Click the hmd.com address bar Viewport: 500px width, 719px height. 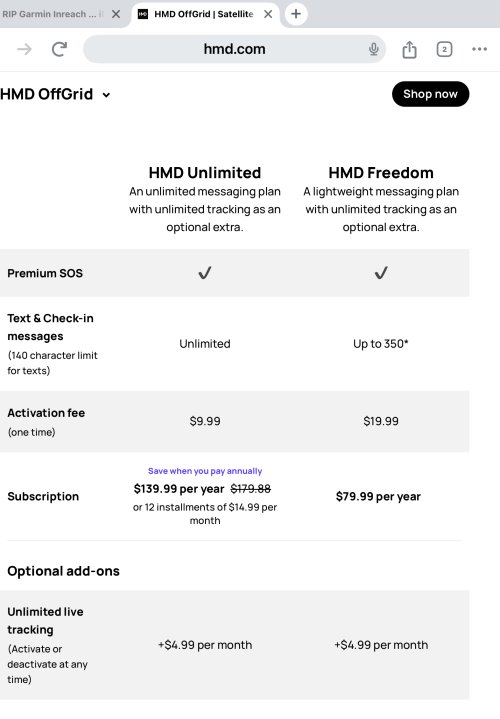click(x=234, y=49)
